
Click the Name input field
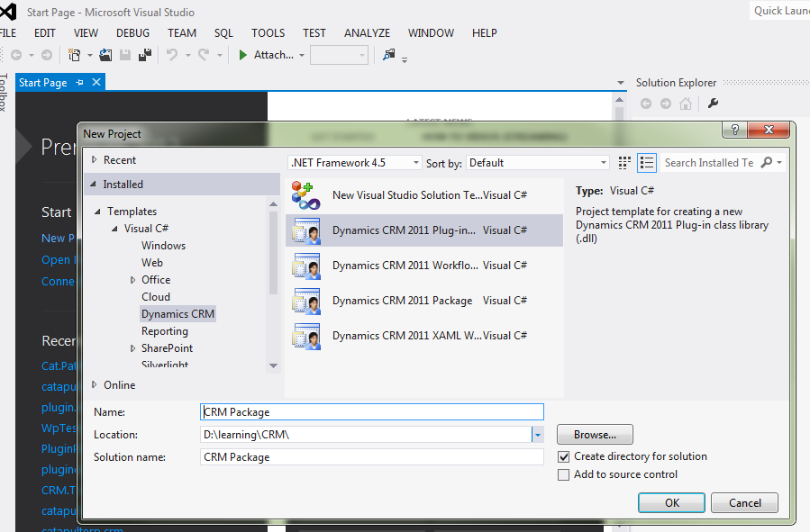tap(372, 411)
